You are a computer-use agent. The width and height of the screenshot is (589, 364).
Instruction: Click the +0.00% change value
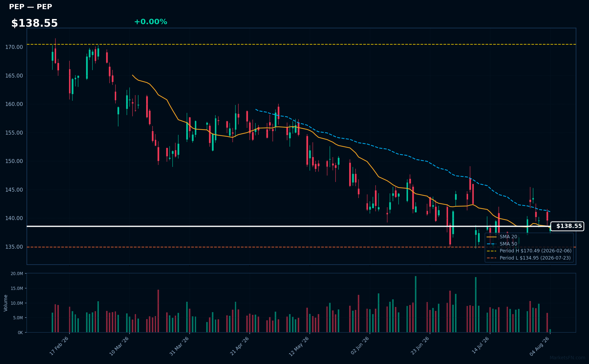(x=151, y=22)
